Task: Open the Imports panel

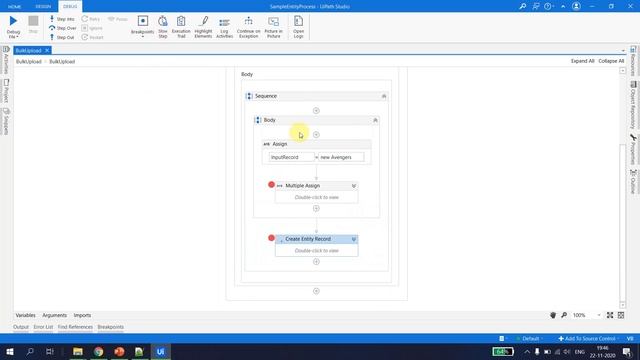Action: 82,316
